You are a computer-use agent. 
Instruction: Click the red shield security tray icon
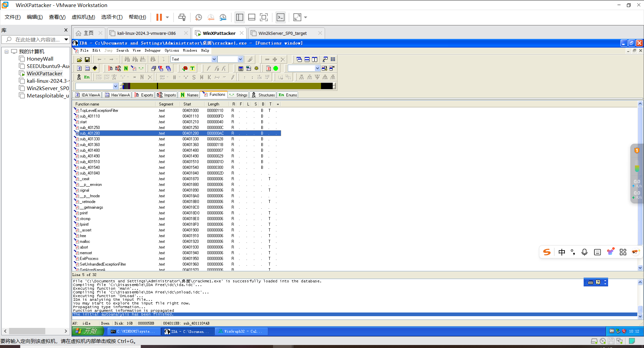tap(624, 331)
